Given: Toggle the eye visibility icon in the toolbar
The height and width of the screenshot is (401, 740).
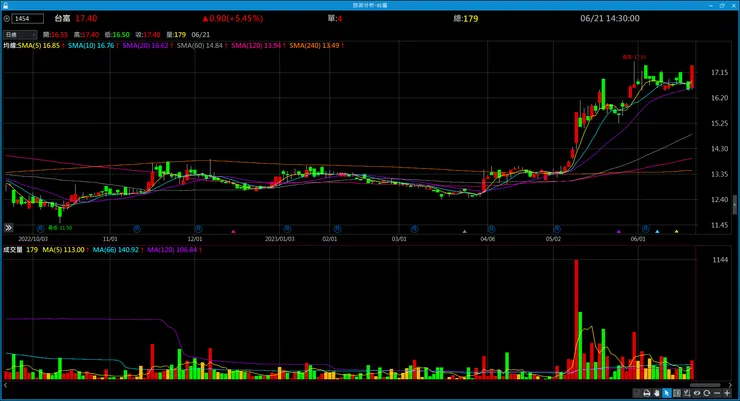Looking at the screenshot, I should pyautogui.click(x=697, y=393).
